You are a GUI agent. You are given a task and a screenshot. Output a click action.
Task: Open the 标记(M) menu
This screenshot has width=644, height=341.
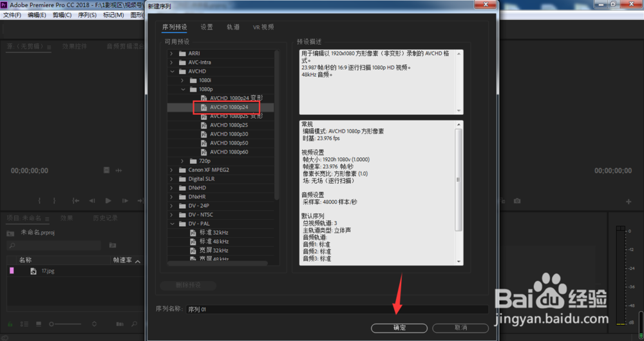pos(113,15)
